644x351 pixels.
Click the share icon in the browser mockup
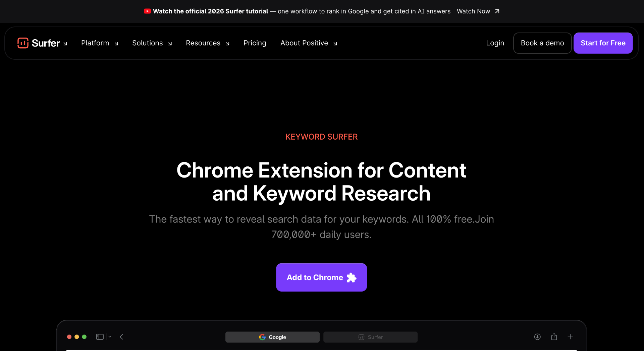[554, 337]
